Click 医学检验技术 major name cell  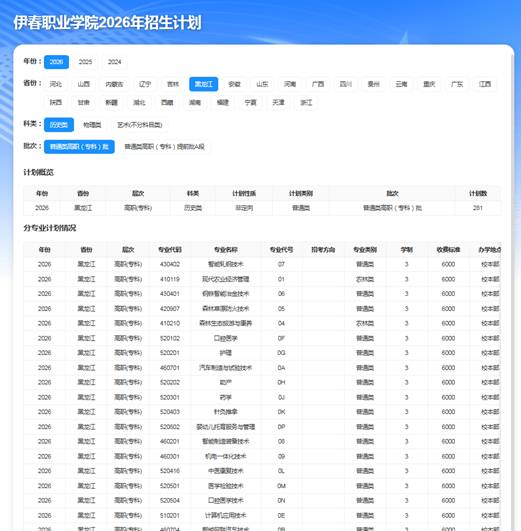tap(226, 486)
